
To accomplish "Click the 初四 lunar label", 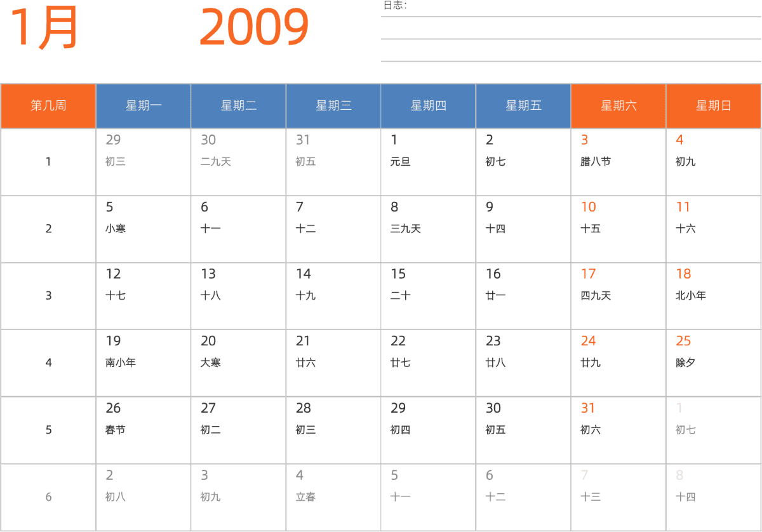I will (401, 430).
